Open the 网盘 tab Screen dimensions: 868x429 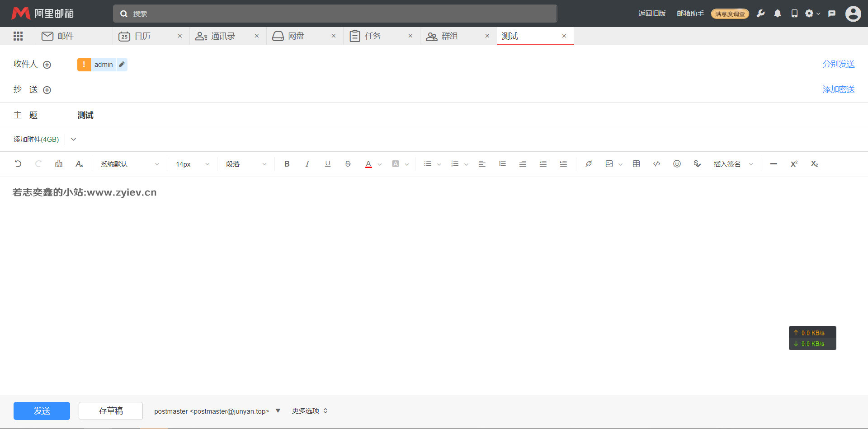[x=296, y=36]
